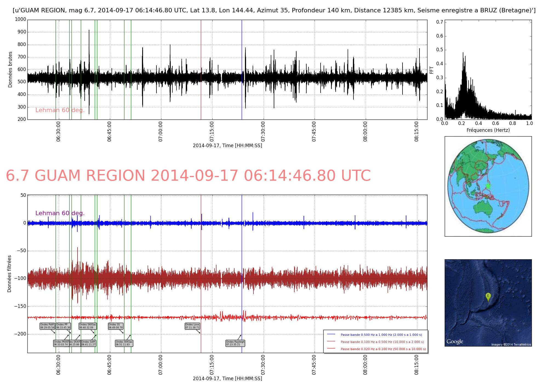Click the yellow E map pin marker
This screenshot has width=548, height=392.
488,297
